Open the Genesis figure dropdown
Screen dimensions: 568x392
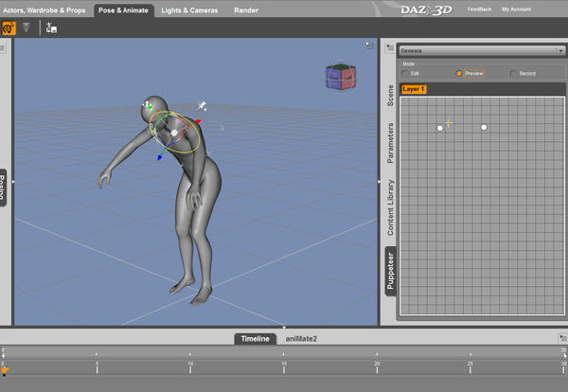[x=482, y=51]
